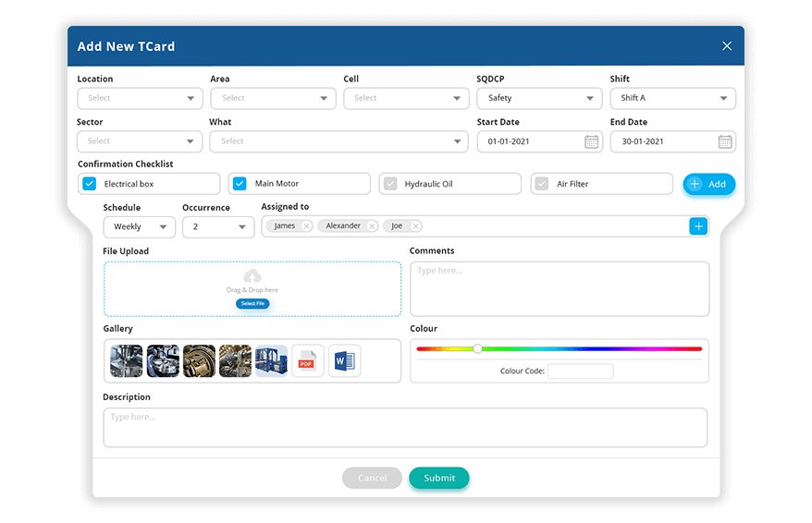Click into the Comments text area
Viewport: 812px width, 523px height.
click(x=559, y=289)
